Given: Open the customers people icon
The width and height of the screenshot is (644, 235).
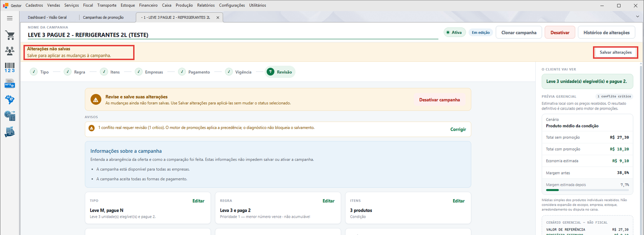Looking at the screenshot, I should click(10, 51).
